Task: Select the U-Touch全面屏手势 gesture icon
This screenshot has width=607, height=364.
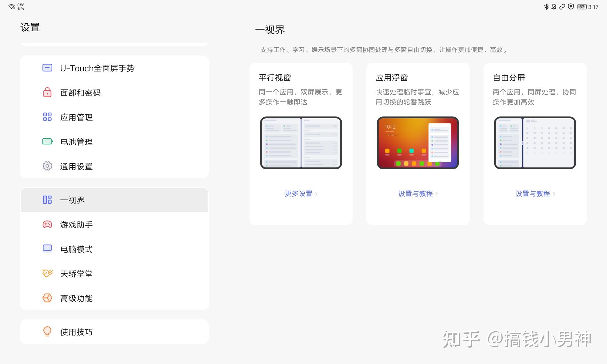Action: tap(47, 68)
